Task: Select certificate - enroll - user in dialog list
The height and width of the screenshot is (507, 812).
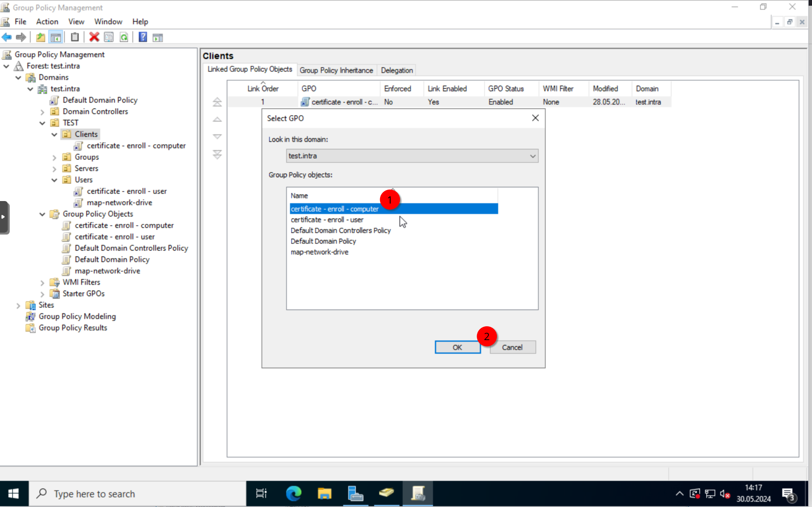Action: point(327,220)
